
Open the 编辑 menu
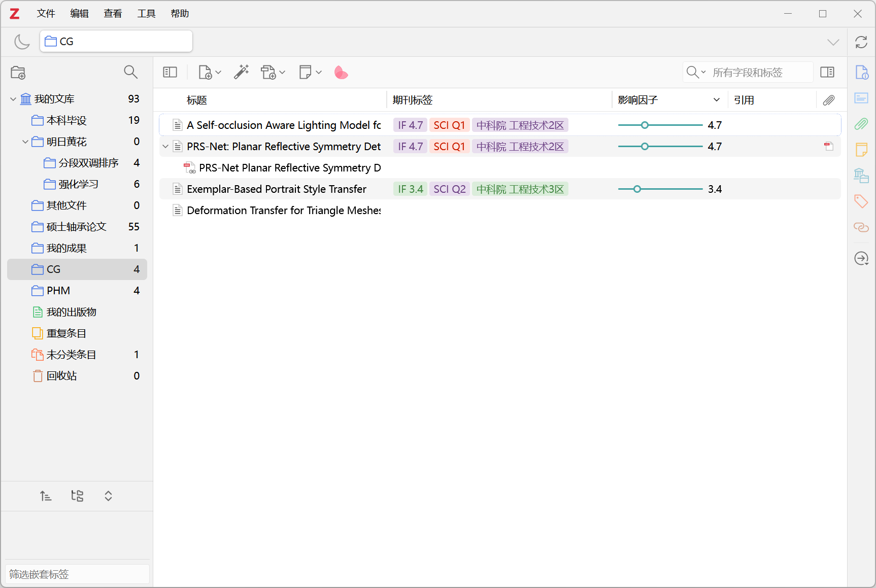79,14
